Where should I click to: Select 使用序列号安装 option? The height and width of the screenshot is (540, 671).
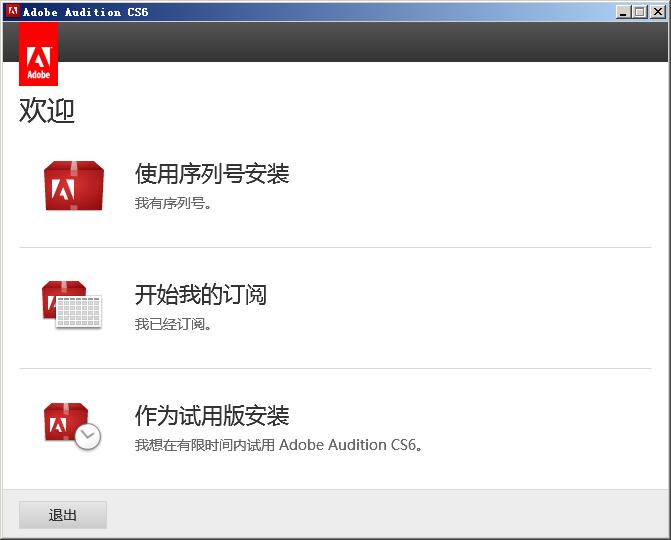click(x=212, y=174)
